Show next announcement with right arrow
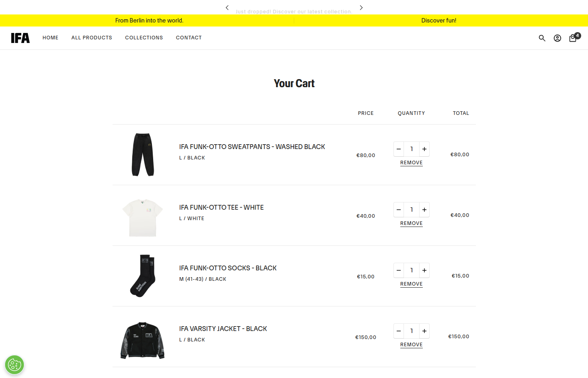Image resolution: width=588 pixels, height=378 pixels. tap(361, 8)
